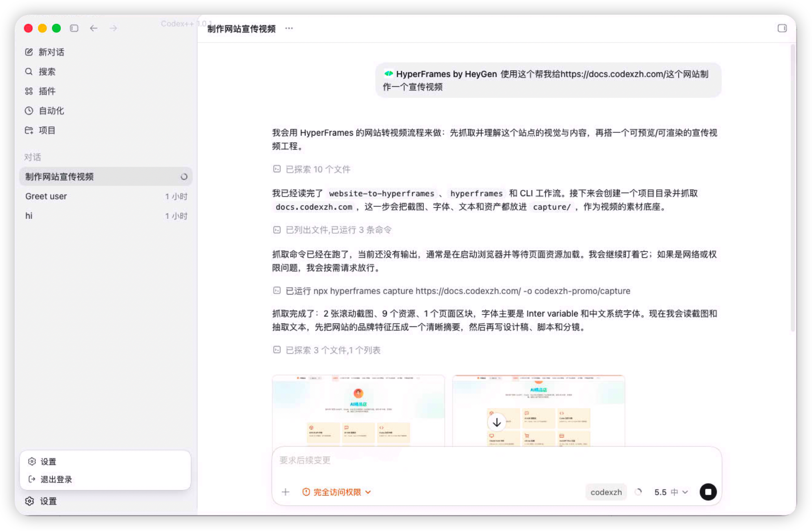
Task: Click the capture/ code label
Action: (552, 207)
